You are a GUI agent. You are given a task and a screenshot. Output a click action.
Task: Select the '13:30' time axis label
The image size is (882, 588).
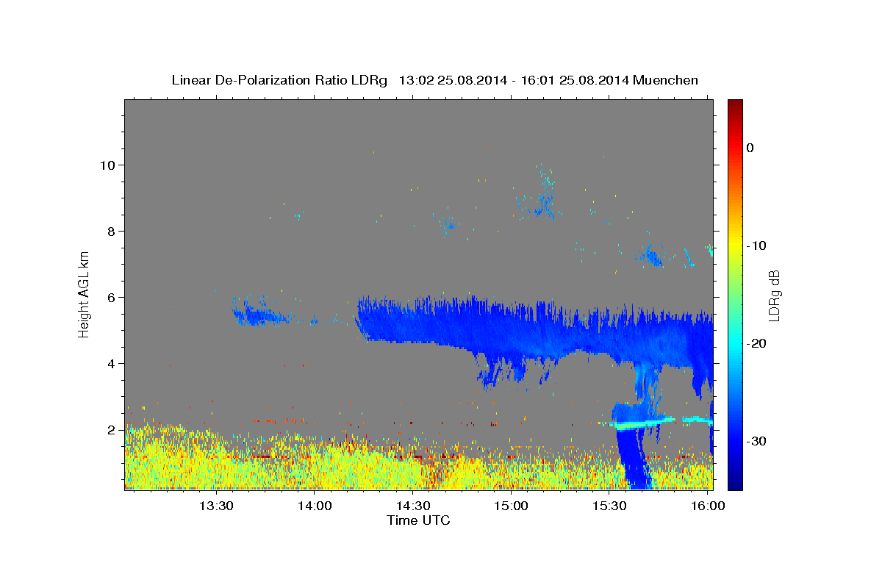(x=217, y=506)
